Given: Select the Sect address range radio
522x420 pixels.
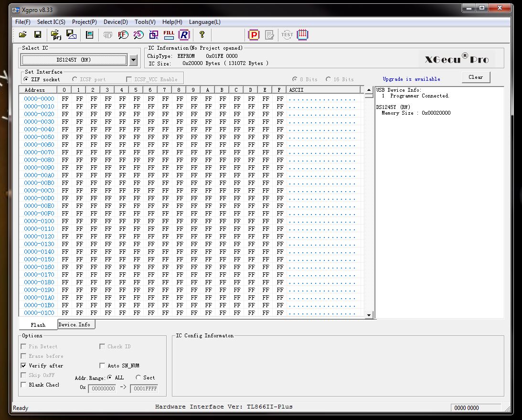Looking at the screenshot, I should click(x=138, y=377).
